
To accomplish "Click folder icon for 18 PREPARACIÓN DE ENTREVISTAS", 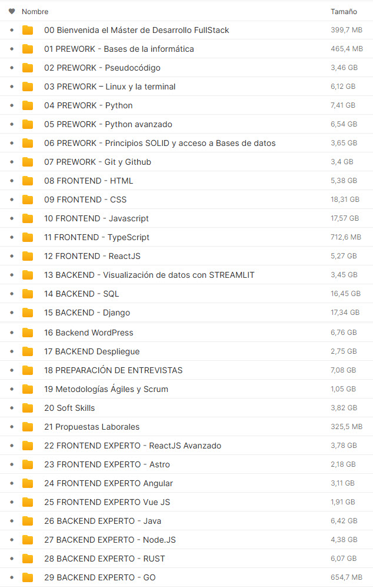I will pos(28,370).
